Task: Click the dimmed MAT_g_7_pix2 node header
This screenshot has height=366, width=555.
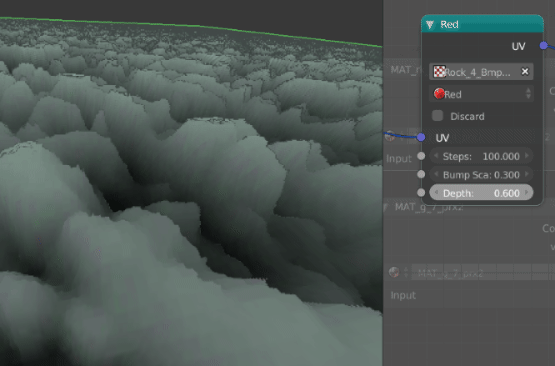Action: (x=469, y=207)
